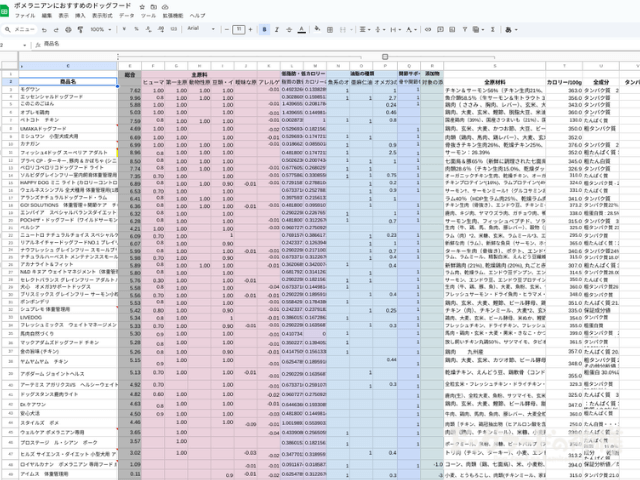Viewport: 640px width, 480px height.
Task: Click the Insert link icon
Action: pos(428,29)
